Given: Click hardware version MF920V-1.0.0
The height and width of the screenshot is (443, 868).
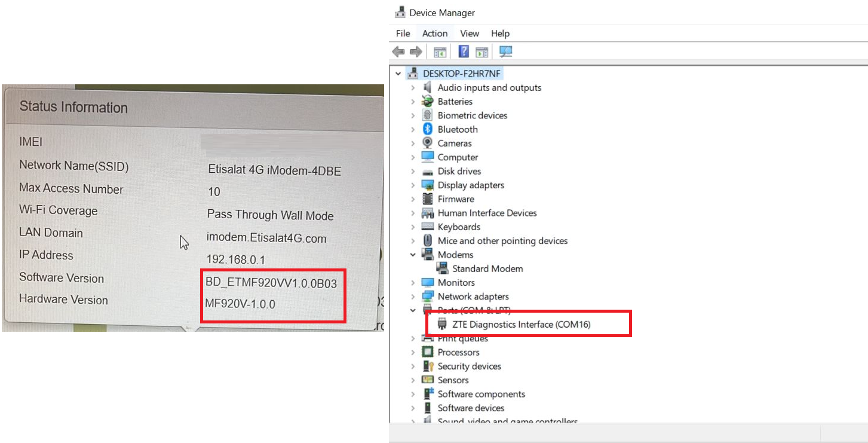Looking at the screenshot, I should pyautogui.click(x=240, y=304).
